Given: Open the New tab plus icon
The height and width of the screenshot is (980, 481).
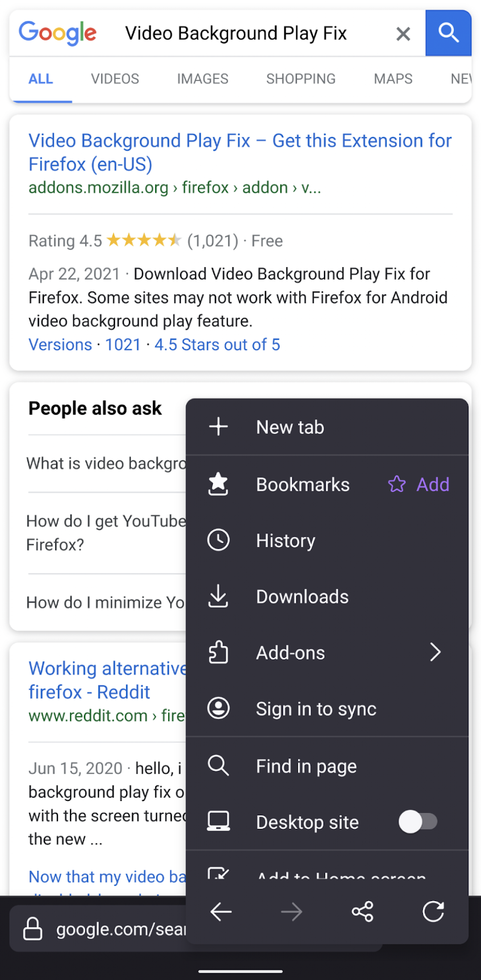Looking at the screenshot, I should 218,427.
